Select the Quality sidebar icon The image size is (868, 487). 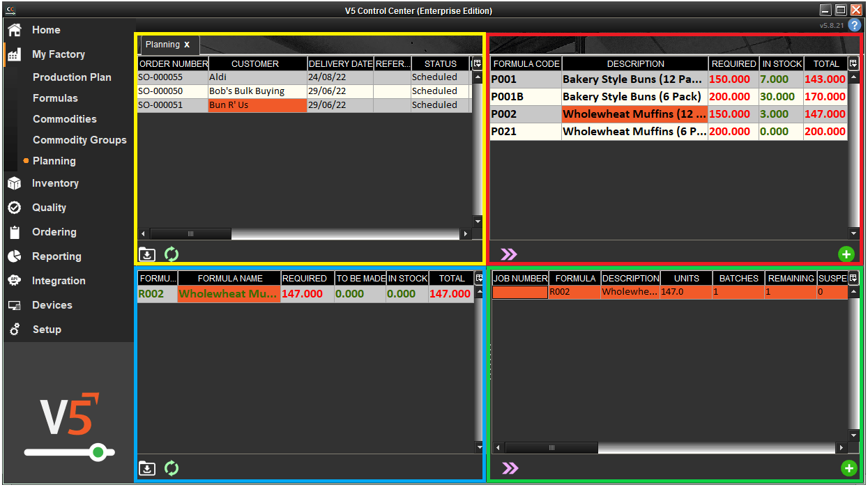click(x=15, y=207)
